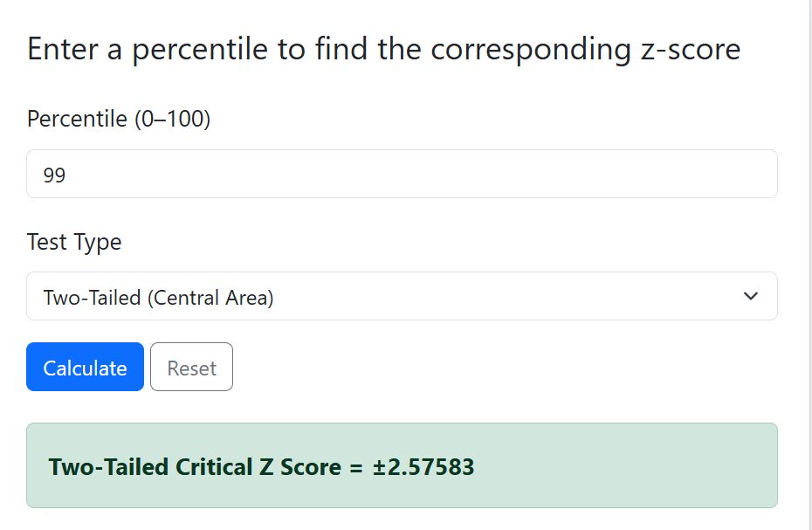Click the green result banner
Image resolution: width=812 pixels, height=530 pixels.
(402, 466)
